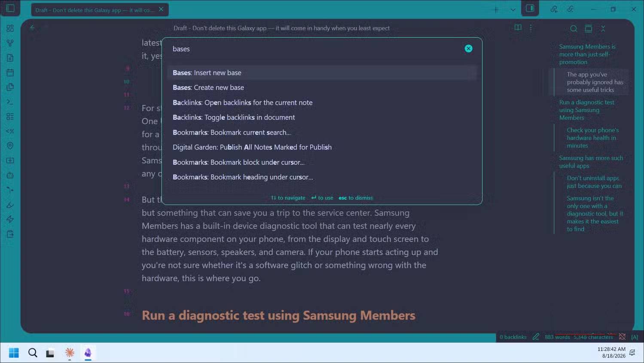Image resolution: width=644 pixels, height=363 pixels.
Task: Add a new tab with plus icon
Action: (496, 9)
